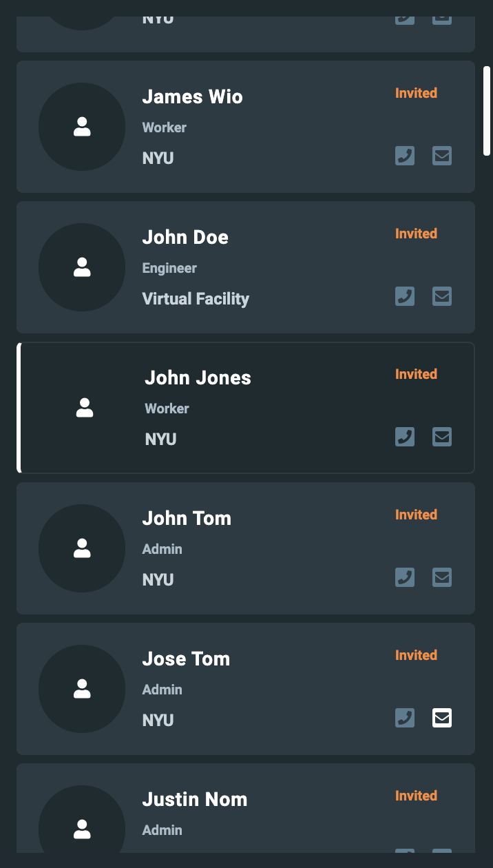Click the Virtual Facility label on John Doe
This screenshot has height=868, width=493.
tap(196, 299)
